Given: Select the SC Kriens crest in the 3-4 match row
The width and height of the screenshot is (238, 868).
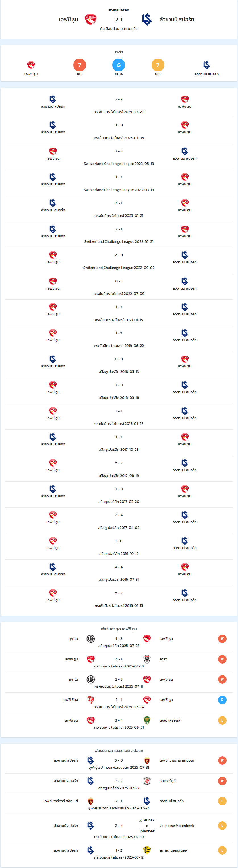Looking at the screenshot, I should [x=147, y=720].
